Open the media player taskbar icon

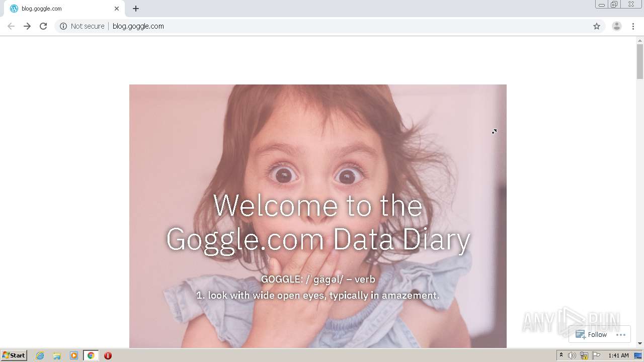(74, 355)
